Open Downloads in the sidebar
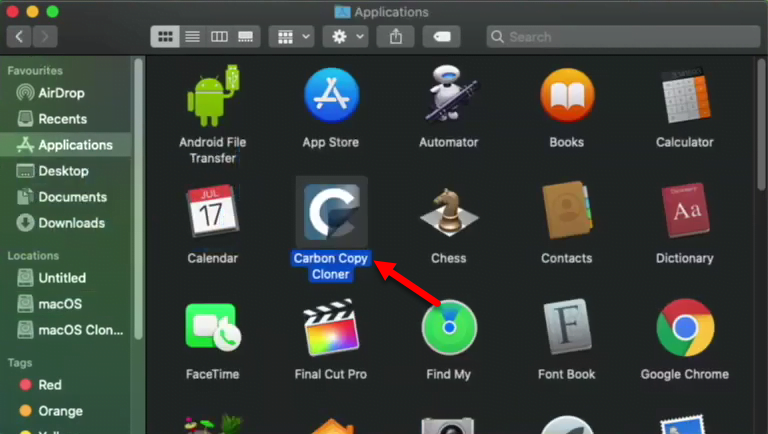 [x=66, y=223]
